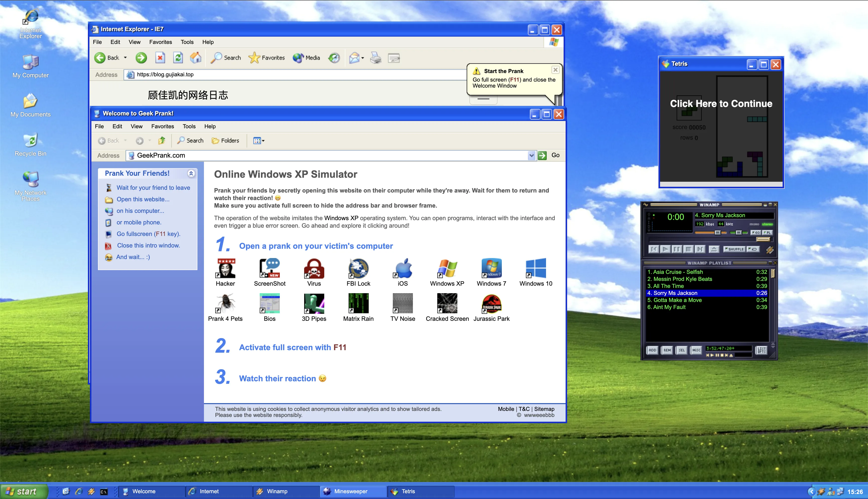Image resolution: width=868 pixels, height=499 pixels.
Task: Open My Network Places desktop icon
Action: pyautogui.click(x=30, y=186)
